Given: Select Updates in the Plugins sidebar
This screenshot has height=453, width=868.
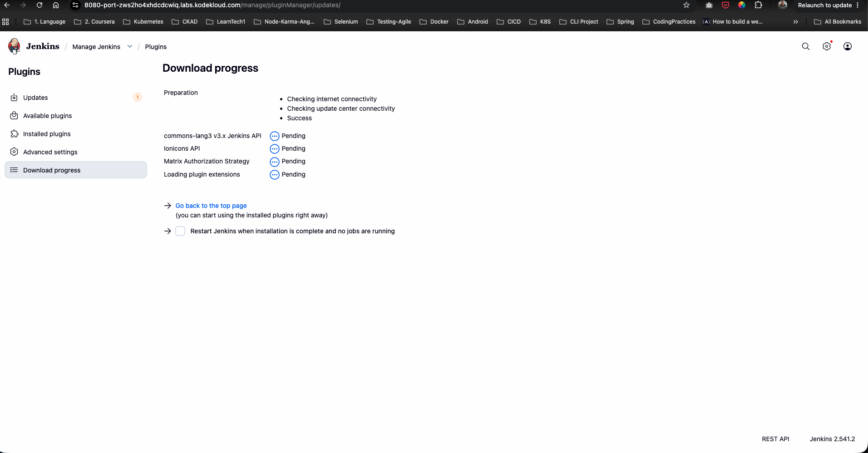Looking at the screenshot, I should tap(76, 98).
